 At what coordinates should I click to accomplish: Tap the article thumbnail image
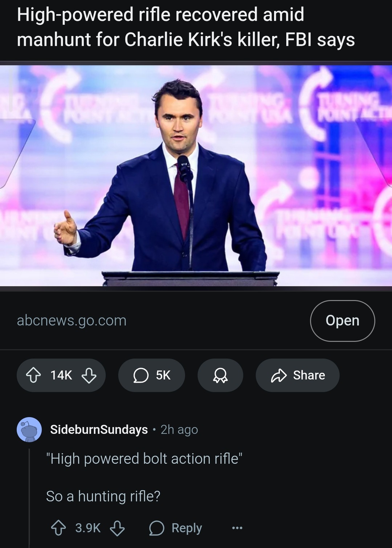pyautogui.click(x=196, y=176)
